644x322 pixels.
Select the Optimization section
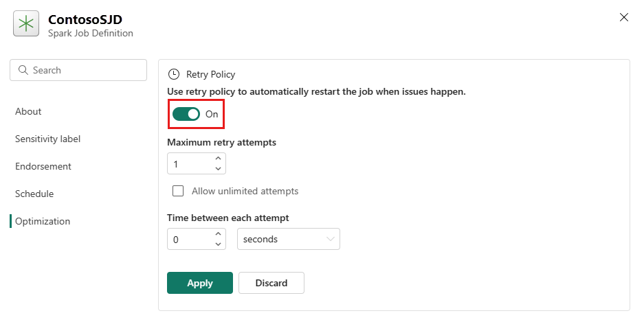(43, 222)
